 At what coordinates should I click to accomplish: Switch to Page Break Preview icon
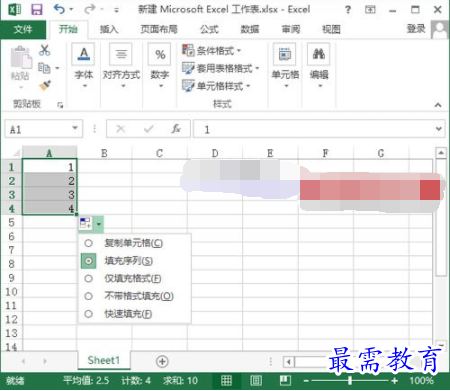pyautogui.click(x=285, y=380)
